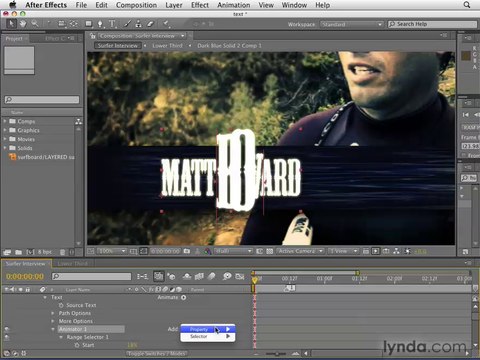Enable motion blur for layers
Image resolution: width=480 pixels, height=360 pixels.
pos(211,276)
